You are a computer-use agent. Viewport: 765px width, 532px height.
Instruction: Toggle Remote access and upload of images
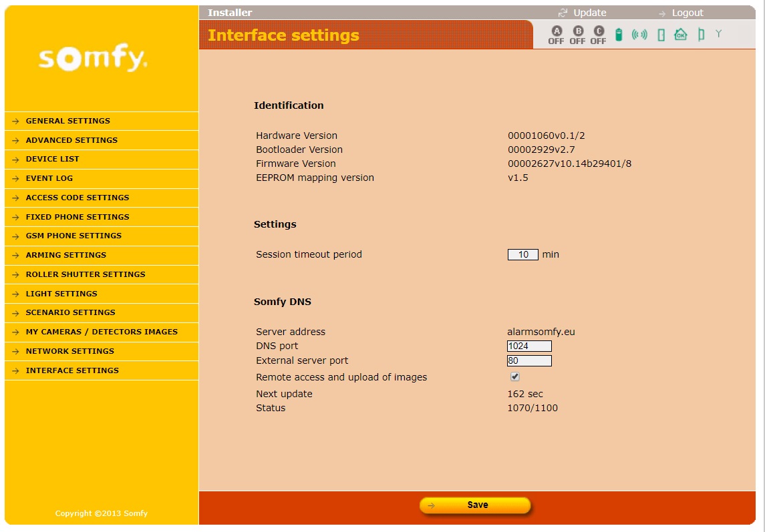point(515,377)
